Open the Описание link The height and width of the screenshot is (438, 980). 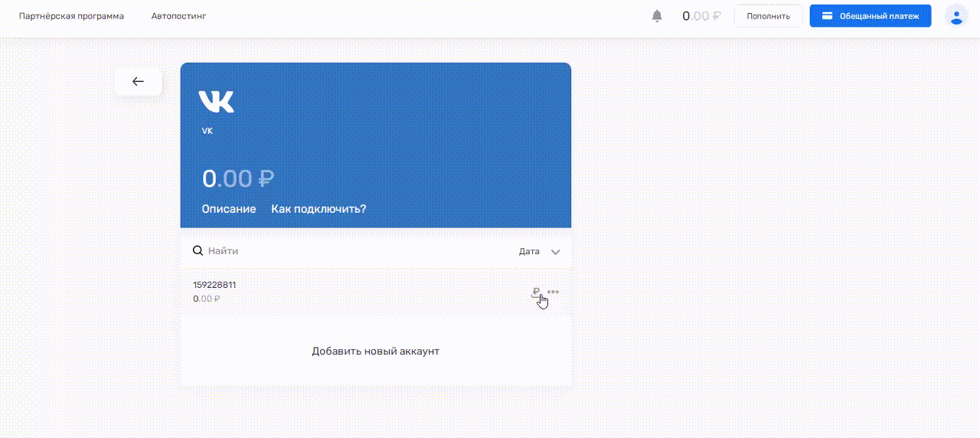point(229,209)
